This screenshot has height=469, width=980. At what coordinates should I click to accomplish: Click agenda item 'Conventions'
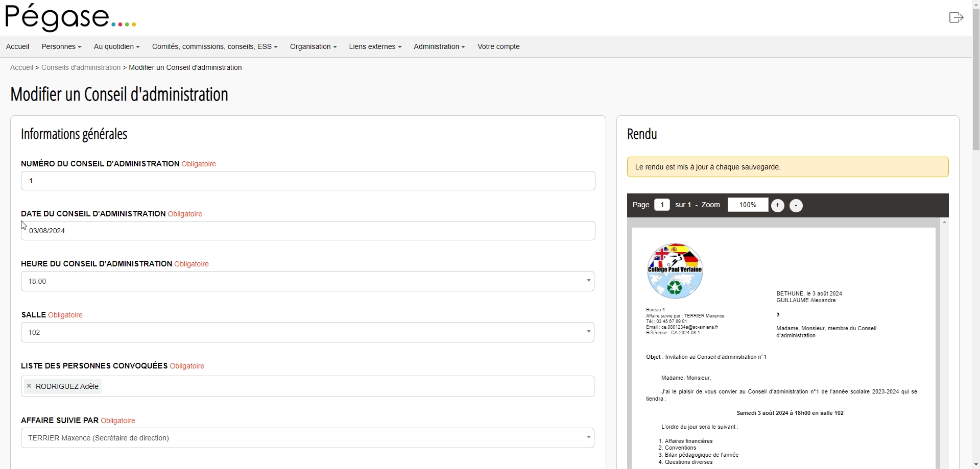tap(680, 448)
